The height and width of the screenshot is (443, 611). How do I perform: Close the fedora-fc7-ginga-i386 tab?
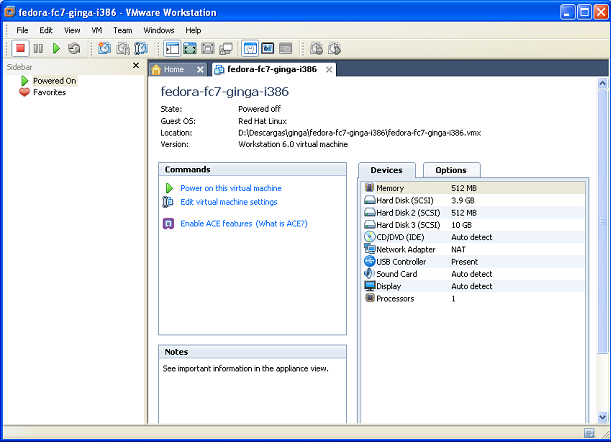click(329, 70)
